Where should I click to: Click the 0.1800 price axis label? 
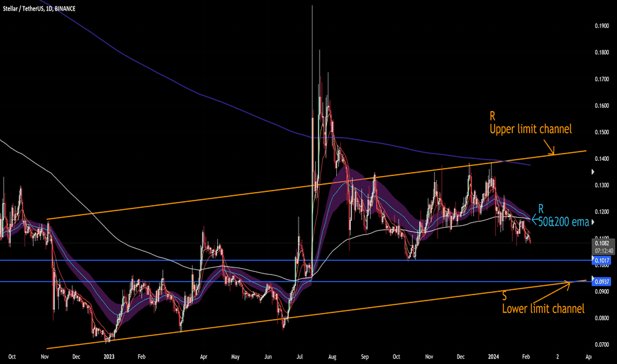(x=602, y=53)
